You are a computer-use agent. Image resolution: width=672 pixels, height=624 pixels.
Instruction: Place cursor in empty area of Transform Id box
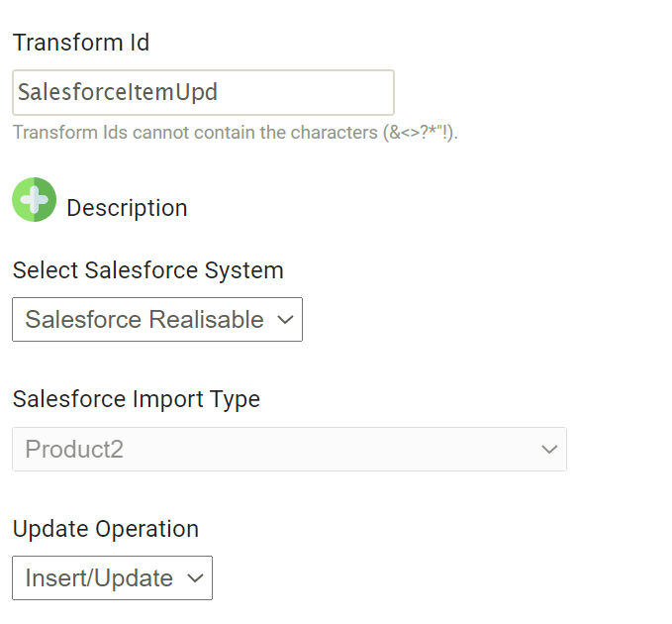[317, 93]
